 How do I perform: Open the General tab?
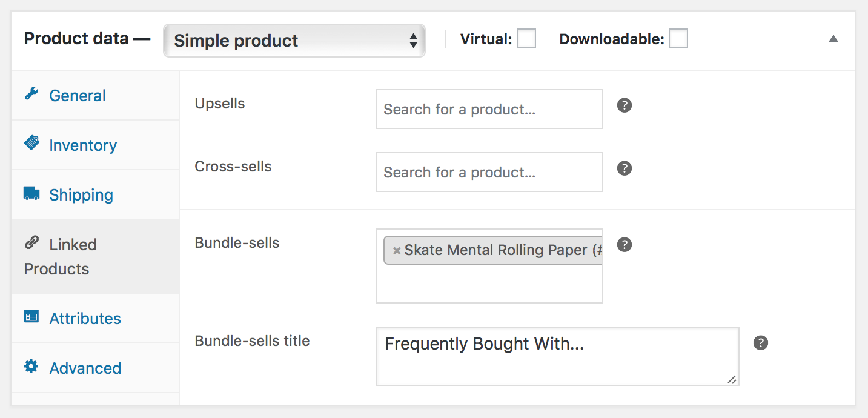click(x=95, y=95)
